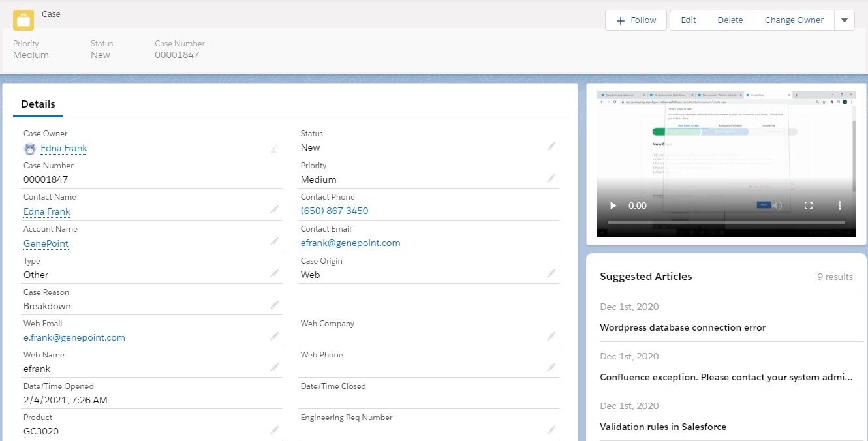Click the Case Owner avatar icon
This screenshot has height=441, width=868.
(x=30, y=149)
